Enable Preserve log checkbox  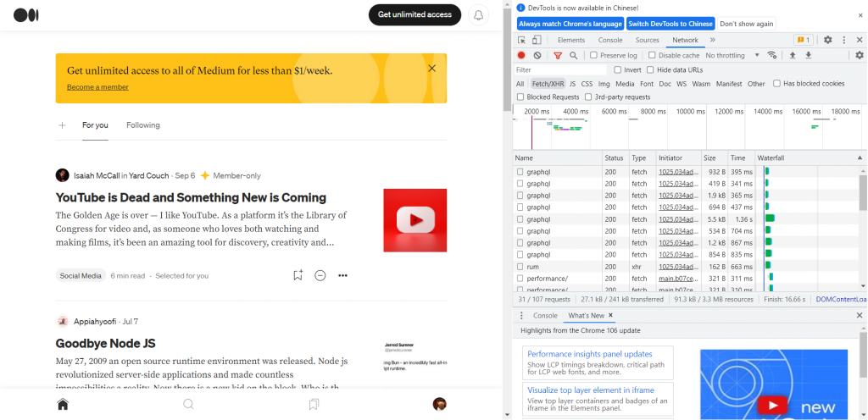[593, 55]
